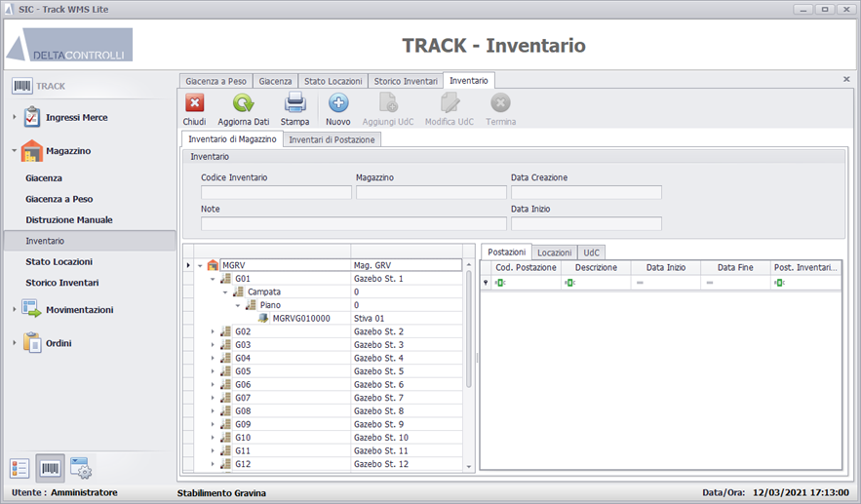Click filter icon in Post. Inventari column
Viewport: 861px width, 504px height.
(x=779, y=283)
